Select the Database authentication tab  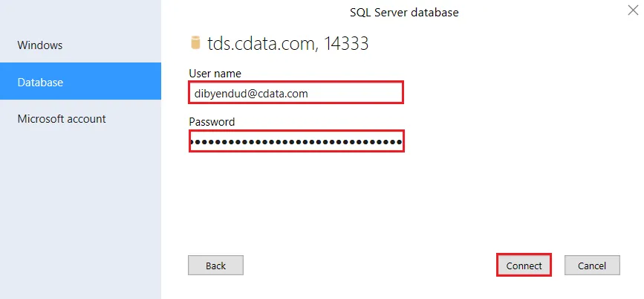tap(40, 83)
